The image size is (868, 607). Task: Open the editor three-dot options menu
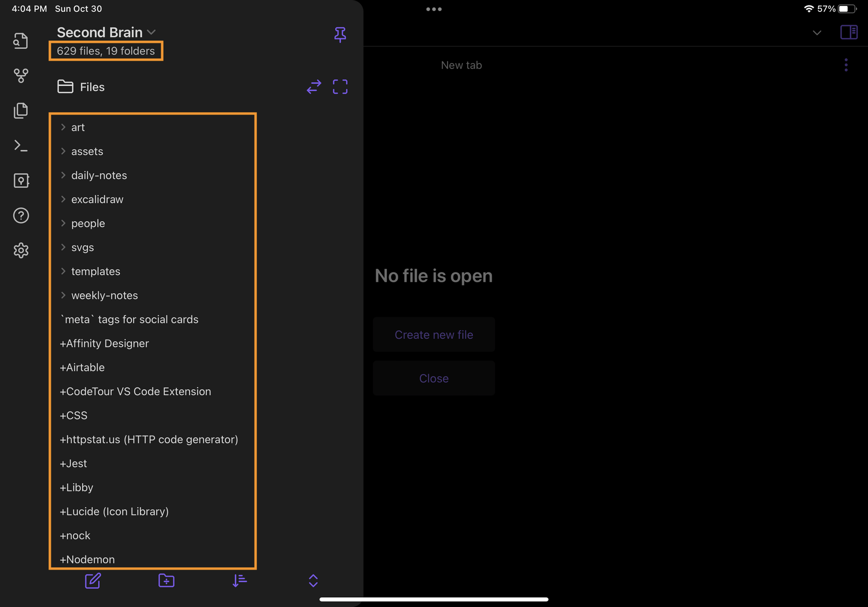[846, 65]
